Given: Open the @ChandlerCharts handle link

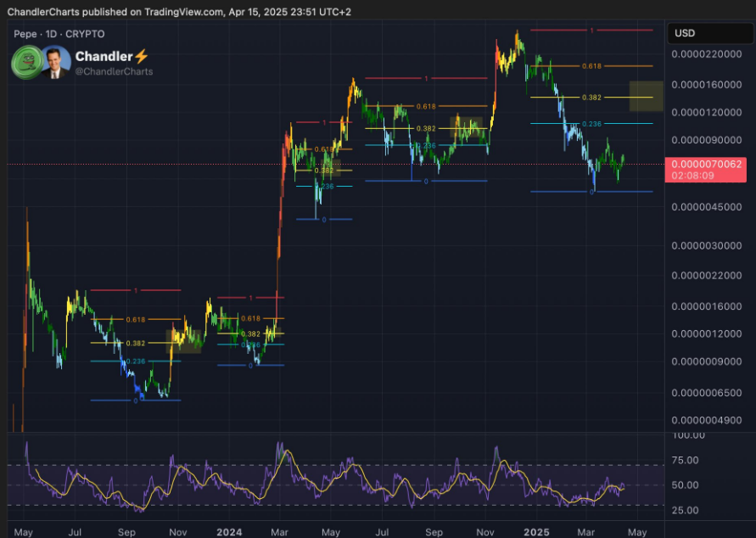Looking at the screenshot, I should point(115,72).
